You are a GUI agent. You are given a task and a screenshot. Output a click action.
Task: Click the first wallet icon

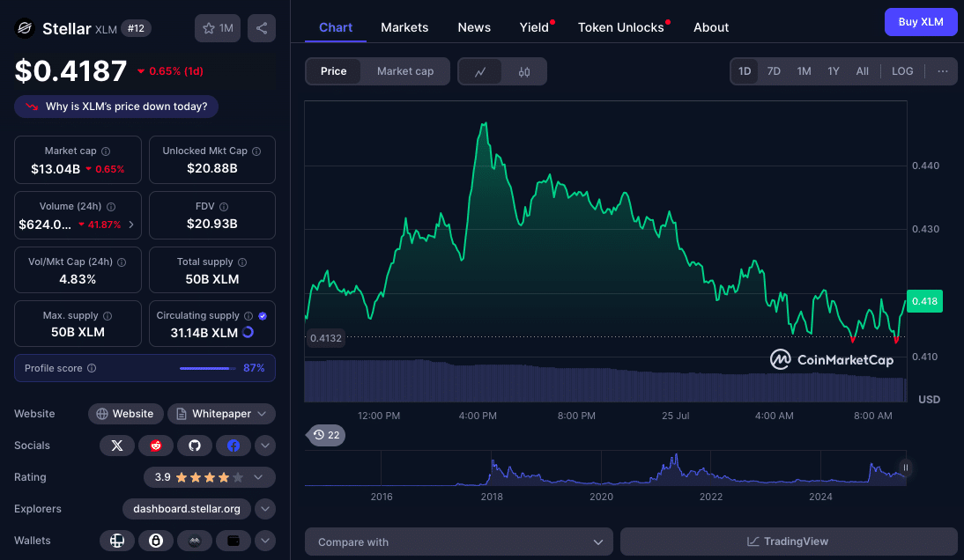[117, 541]
